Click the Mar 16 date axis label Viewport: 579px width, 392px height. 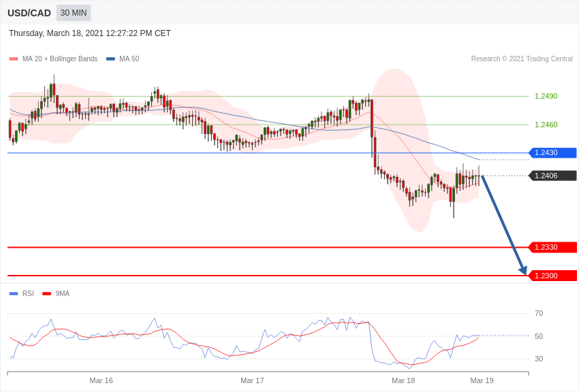click(x=101, y=380)
